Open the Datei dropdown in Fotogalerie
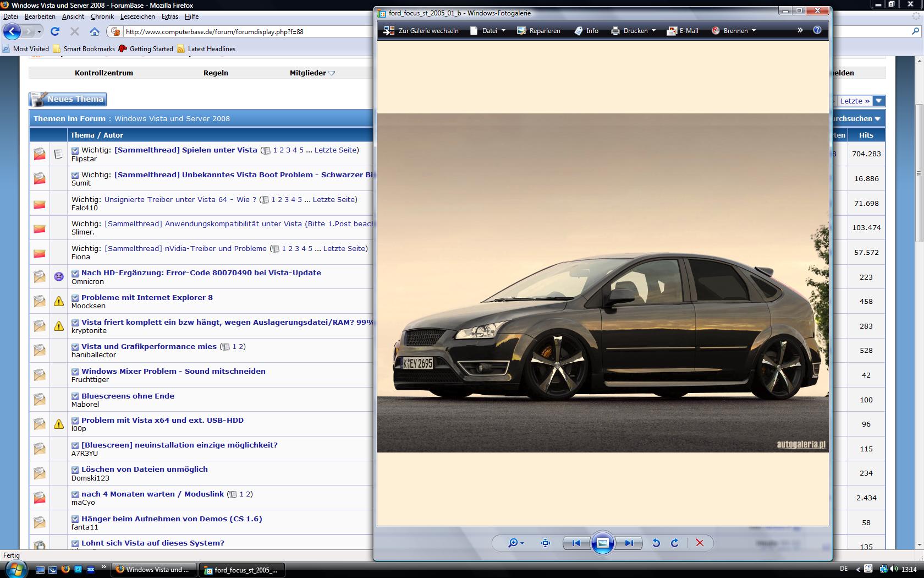This screenshot has width=924, height=578. click(x=488, y=31)
